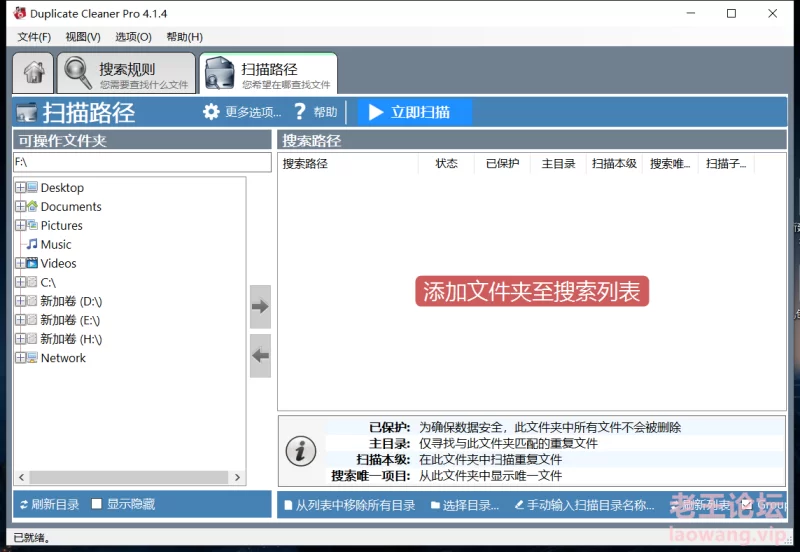Screen dimensions: 800x552
Task: Click 从列表中移除所有目录 button
Action: 349,505
